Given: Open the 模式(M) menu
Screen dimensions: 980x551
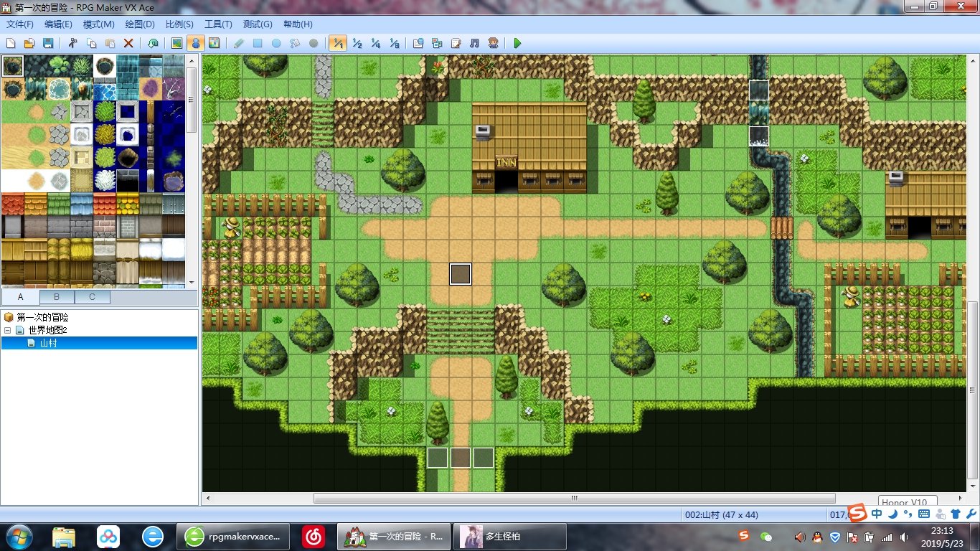Looking at the screenshot, I should [98, 24].
